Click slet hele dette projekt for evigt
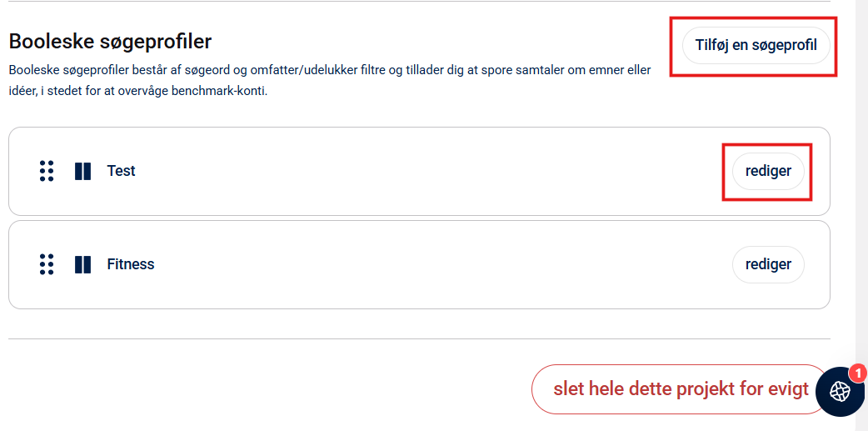 [680, 389]
